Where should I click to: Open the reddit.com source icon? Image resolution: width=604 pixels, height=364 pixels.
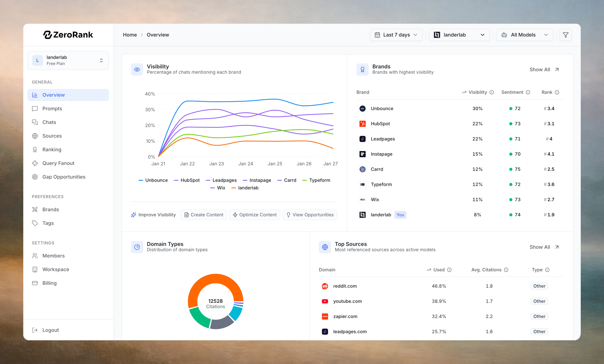(325, 286)
